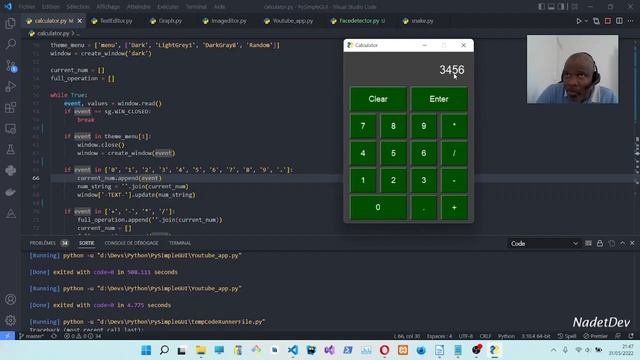Open File Explorer from the taskbar

click(x=201, y=350)
